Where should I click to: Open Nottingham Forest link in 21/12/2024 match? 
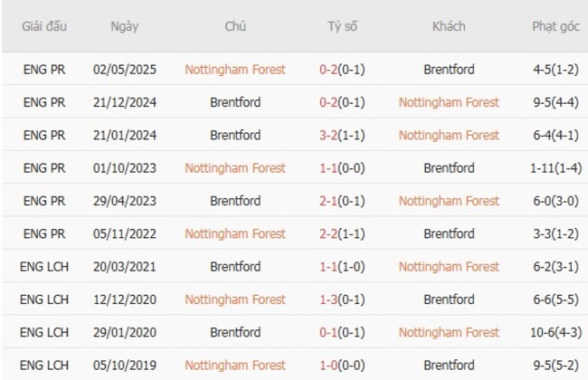click(449, 102)
